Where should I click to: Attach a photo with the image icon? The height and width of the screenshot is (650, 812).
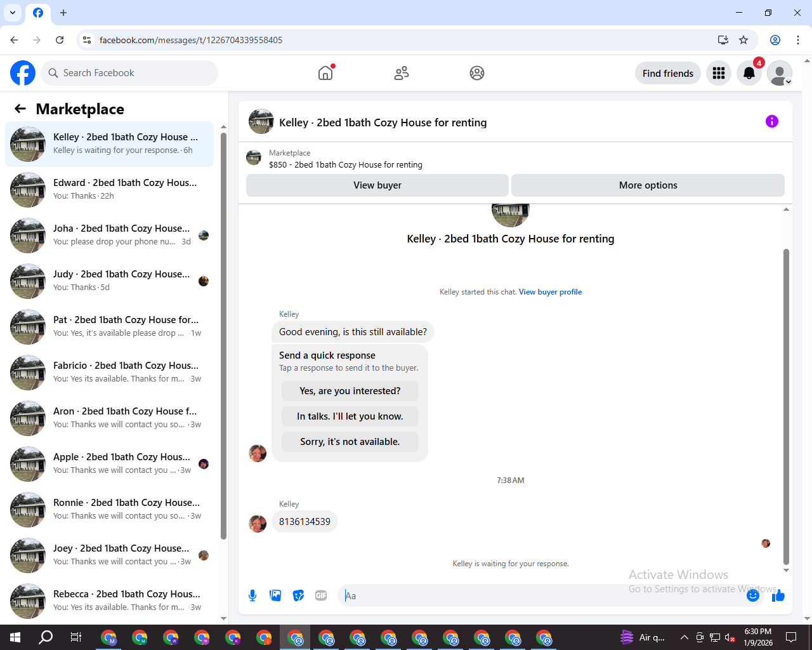click(275, 595)
